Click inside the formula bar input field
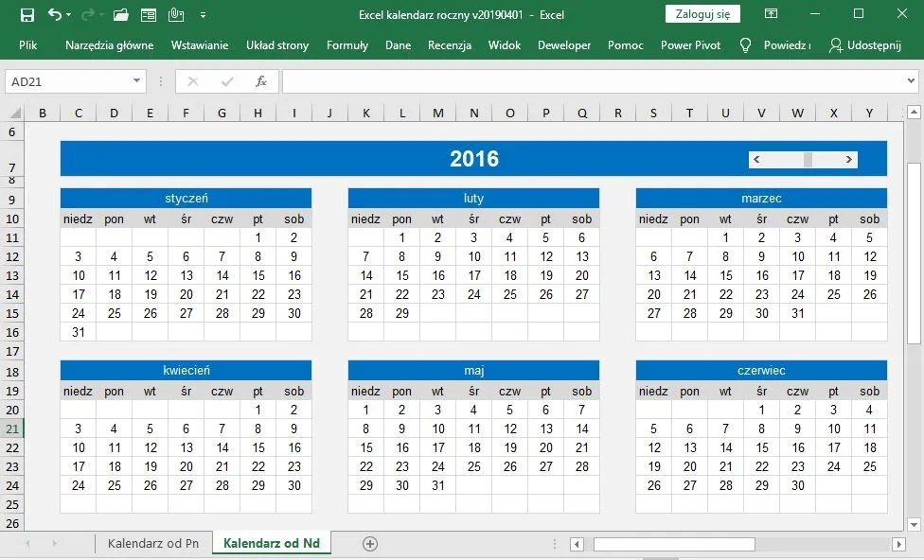The image size is (924, 560). [587, 82]
